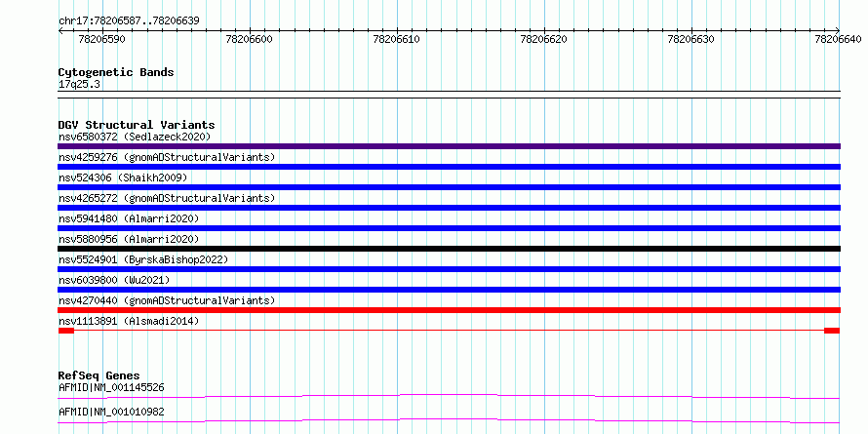The image size is (868, 434).
Task: Select the blue nsv4259276 variant bar
Action: click(449, 167)
